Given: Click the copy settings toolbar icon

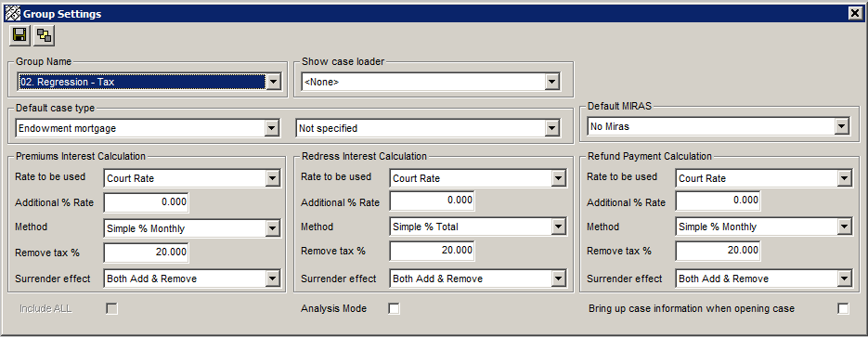Looking at the screenshot, I should 44,36.
